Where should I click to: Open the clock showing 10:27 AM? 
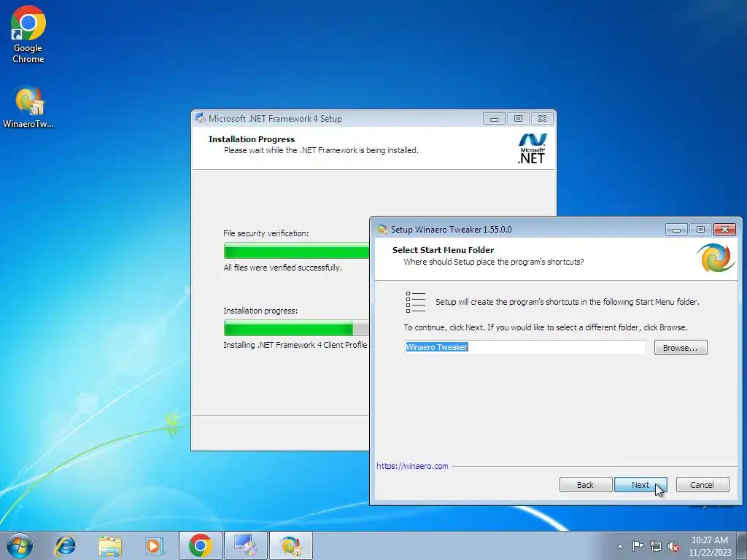click(x=709, y=546)
